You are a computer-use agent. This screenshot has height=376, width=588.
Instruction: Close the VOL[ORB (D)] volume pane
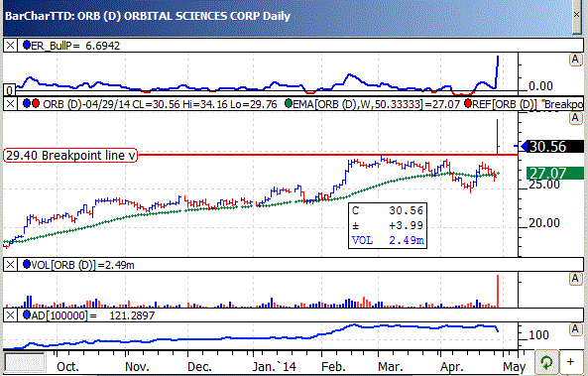coord(10,265)
